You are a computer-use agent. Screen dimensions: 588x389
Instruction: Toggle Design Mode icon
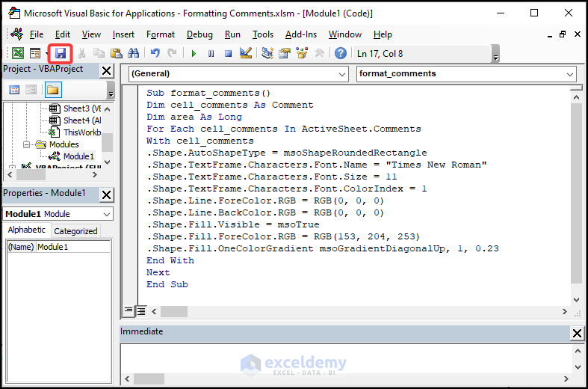246,54
